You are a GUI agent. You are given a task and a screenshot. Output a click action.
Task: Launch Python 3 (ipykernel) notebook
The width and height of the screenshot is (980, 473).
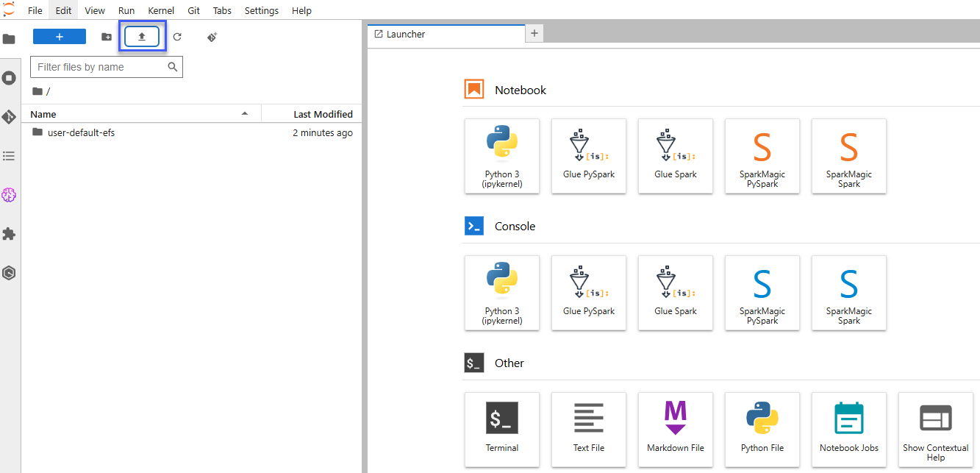[x=502, y=157]
